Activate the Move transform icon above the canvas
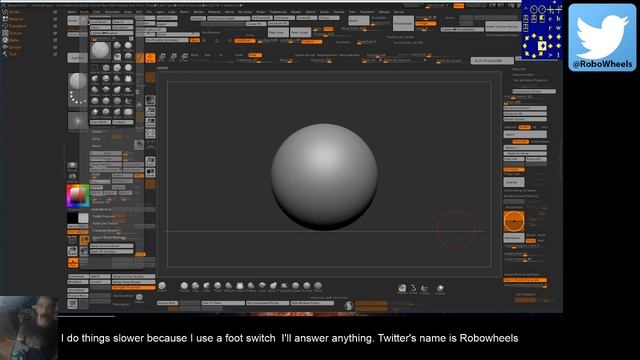Screen dimensions: 640x360 [162, 57]
